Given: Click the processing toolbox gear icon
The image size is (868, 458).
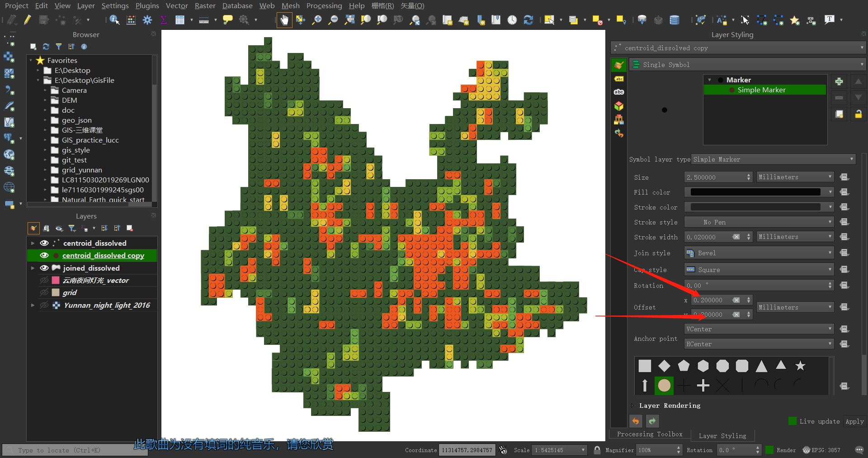Looking at the screenshot, I should click(147, 20).
